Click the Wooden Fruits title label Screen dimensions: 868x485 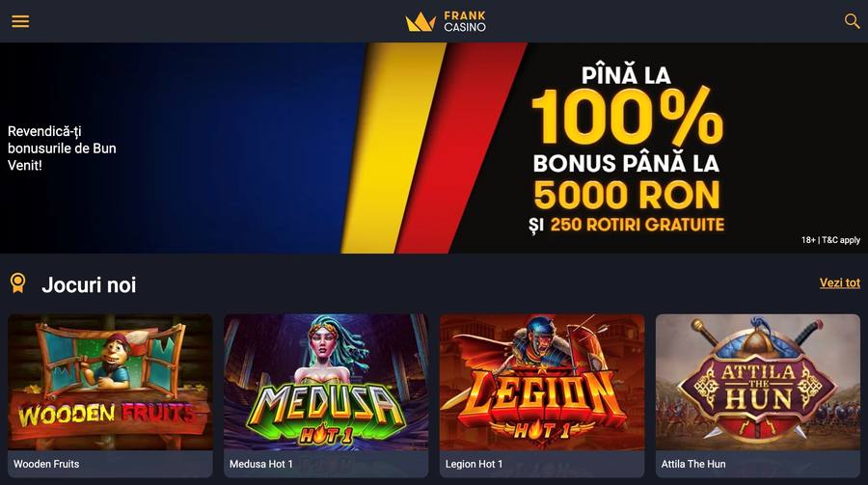click(x=46, y=464)
